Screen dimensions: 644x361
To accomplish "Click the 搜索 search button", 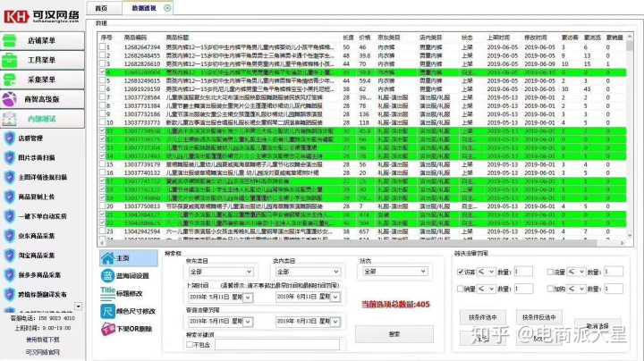I will 394,334.
